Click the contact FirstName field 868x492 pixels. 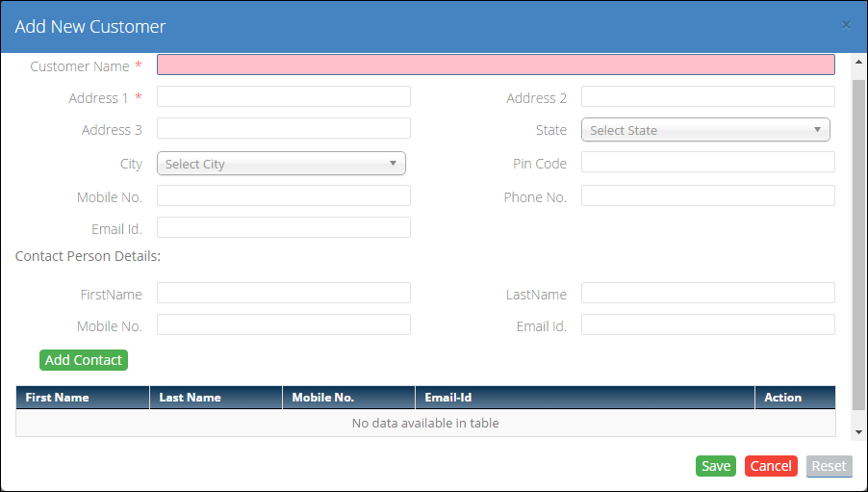284,293
